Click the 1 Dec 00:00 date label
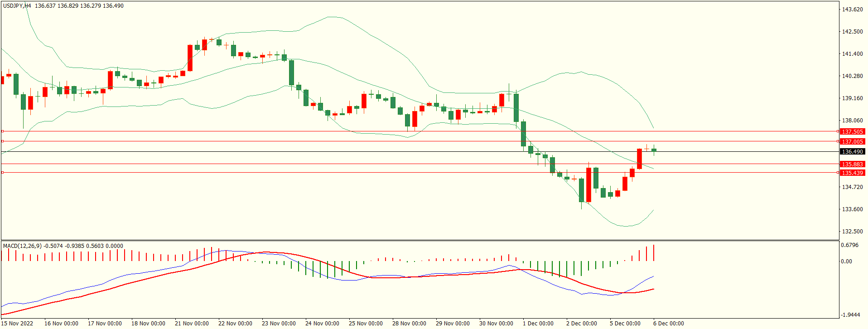 [x=538, y=324]
